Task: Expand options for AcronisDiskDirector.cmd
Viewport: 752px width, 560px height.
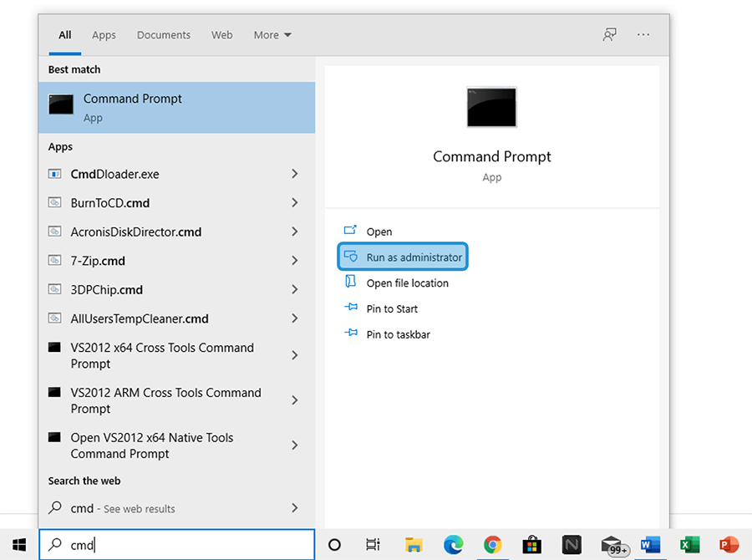Action: click(x=294, y=232)
